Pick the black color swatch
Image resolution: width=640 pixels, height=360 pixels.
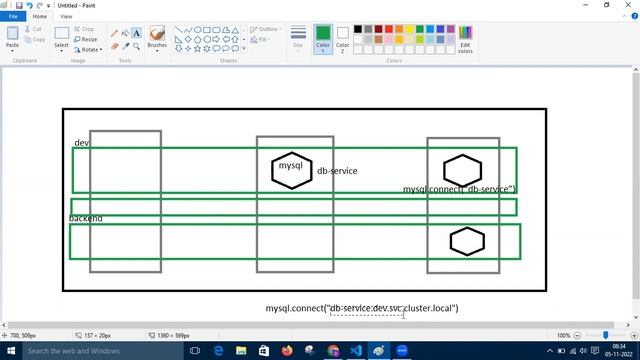[358, 29]
